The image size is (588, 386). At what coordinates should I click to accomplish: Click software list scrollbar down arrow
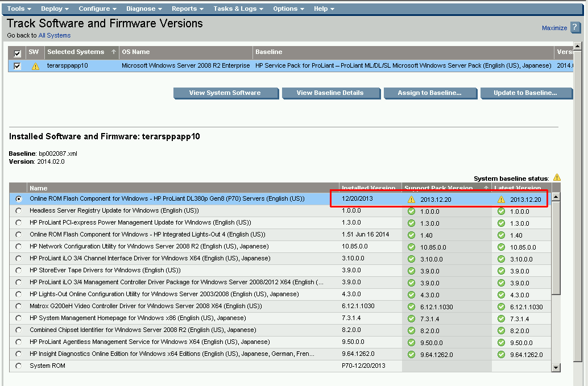556,367
